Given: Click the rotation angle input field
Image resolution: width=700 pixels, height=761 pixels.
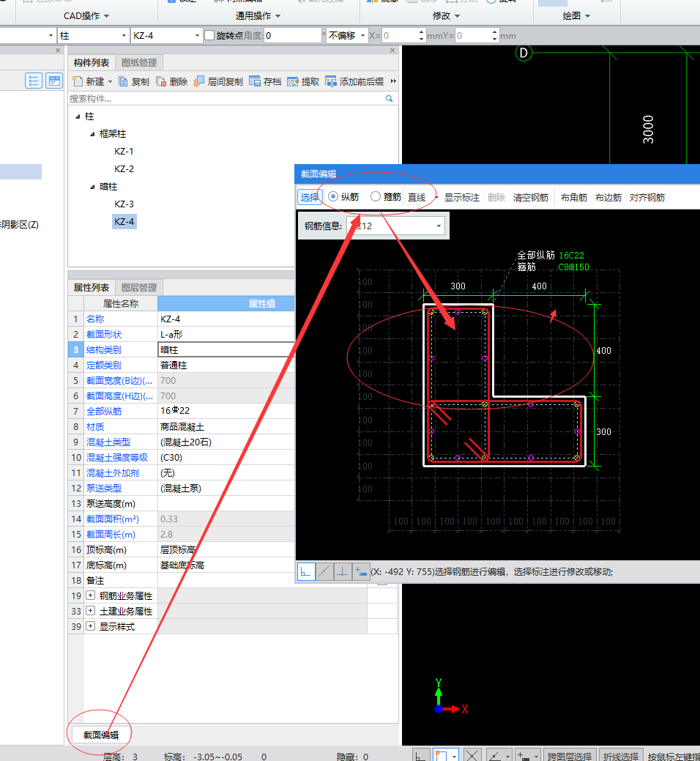Looking at the screenshot, I should pyautogui.click(x=292, y=35).
